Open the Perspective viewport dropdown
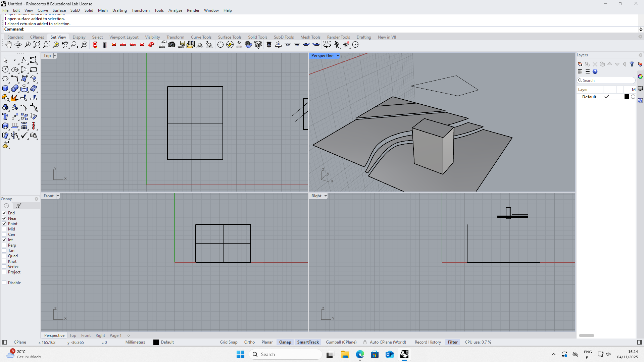Screen dimensions: 644x362 [x=338, y=55]
